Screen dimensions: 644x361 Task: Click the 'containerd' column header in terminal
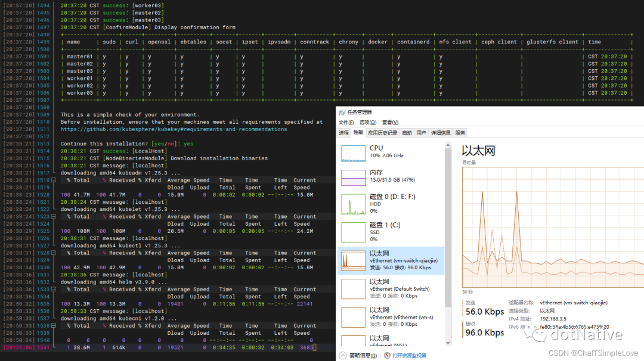click(x=413, y=42)
